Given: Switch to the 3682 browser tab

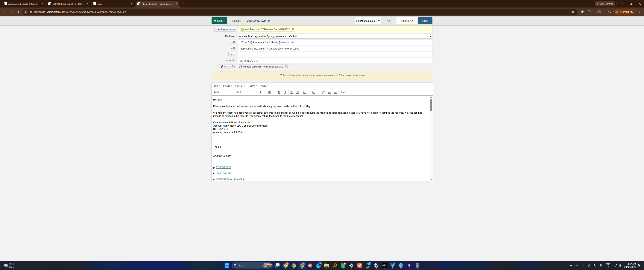Looking at the screenshot, I should click(x=112, y=4).
